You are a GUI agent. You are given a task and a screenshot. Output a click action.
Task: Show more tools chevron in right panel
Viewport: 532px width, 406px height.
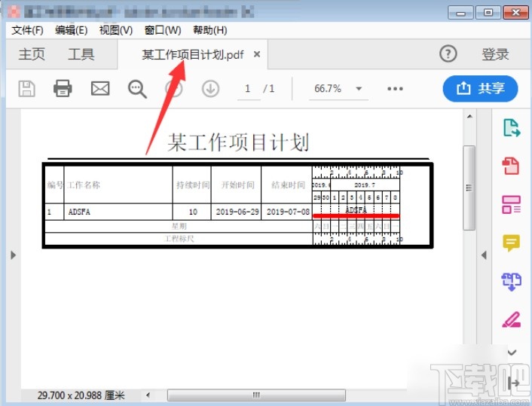click(512, 353)
